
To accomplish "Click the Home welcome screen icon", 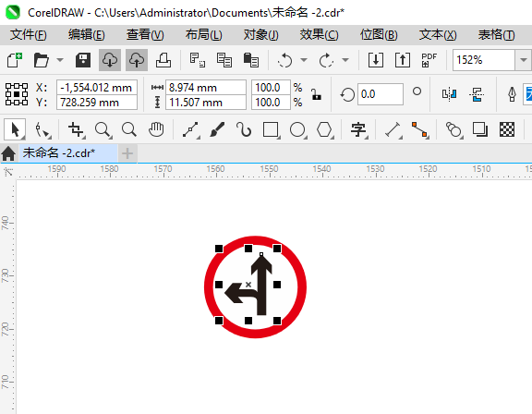I will 8,153.
